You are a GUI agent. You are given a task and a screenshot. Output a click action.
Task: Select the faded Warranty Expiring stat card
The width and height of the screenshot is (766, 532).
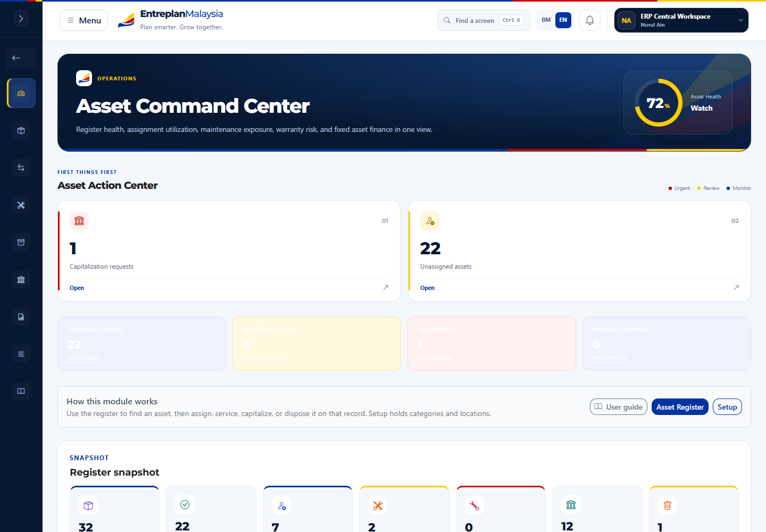(667, 344)
